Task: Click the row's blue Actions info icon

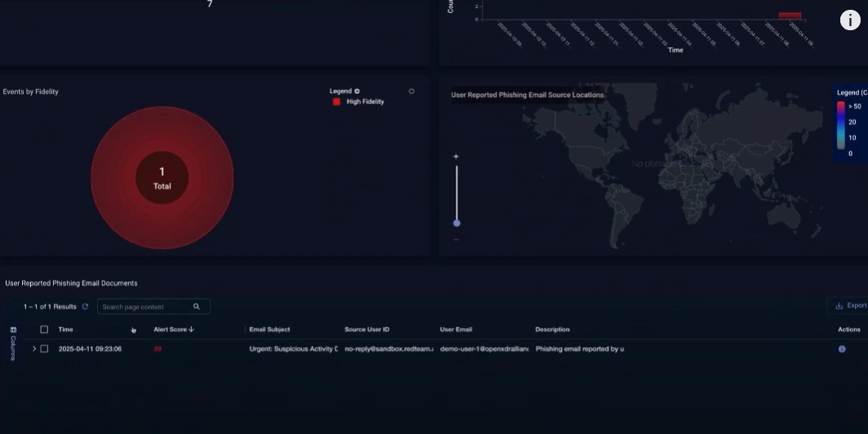Action: tap(842, 349)
